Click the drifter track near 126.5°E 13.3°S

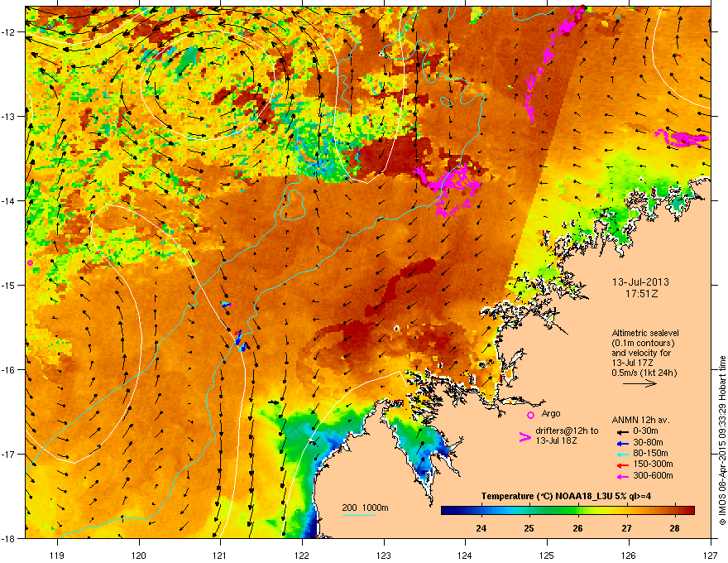pyautogui.click(x=682, y=138)
